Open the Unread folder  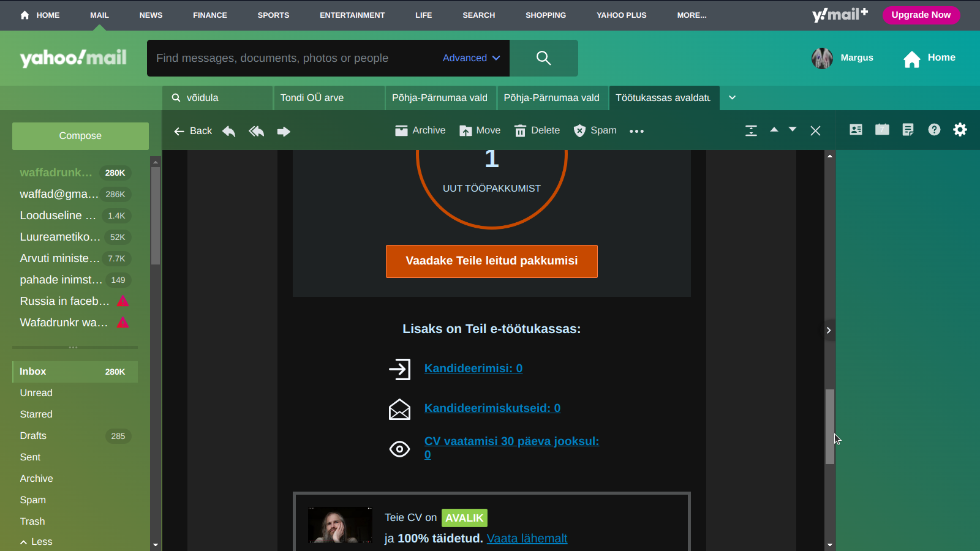click(x=36, y=393)
